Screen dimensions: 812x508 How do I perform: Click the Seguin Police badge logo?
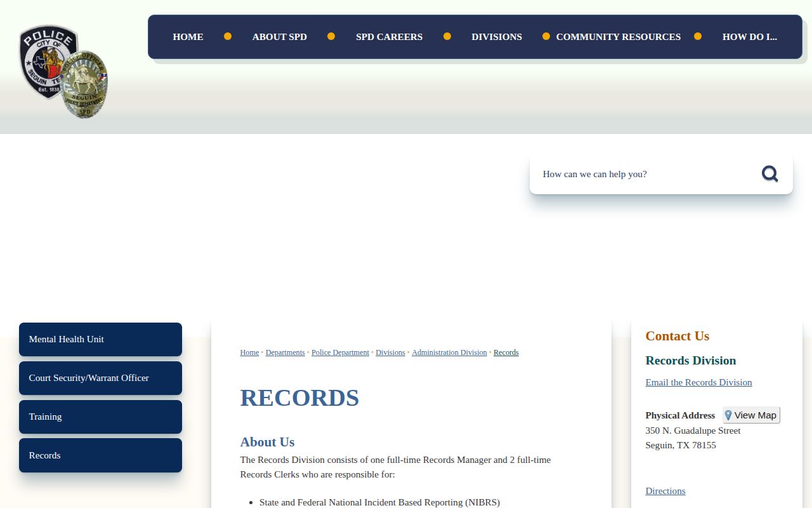[x=63, y=72]
